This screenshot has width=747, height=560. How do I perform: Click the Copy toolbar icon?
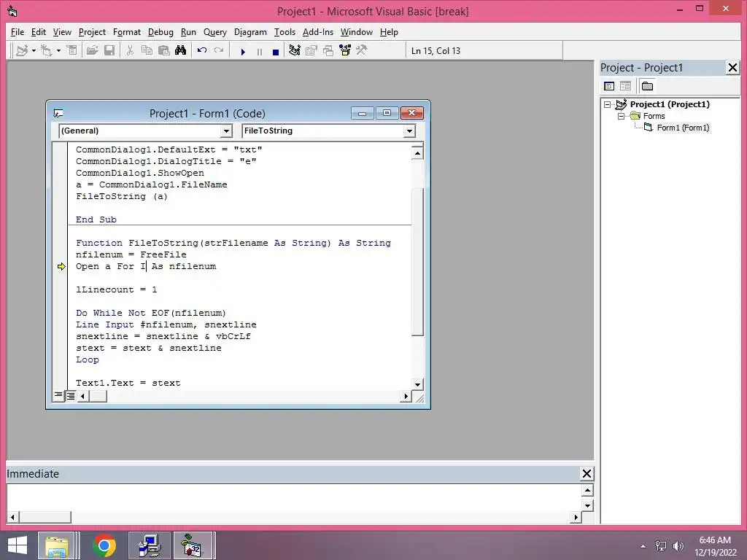(x=147, y=50)
